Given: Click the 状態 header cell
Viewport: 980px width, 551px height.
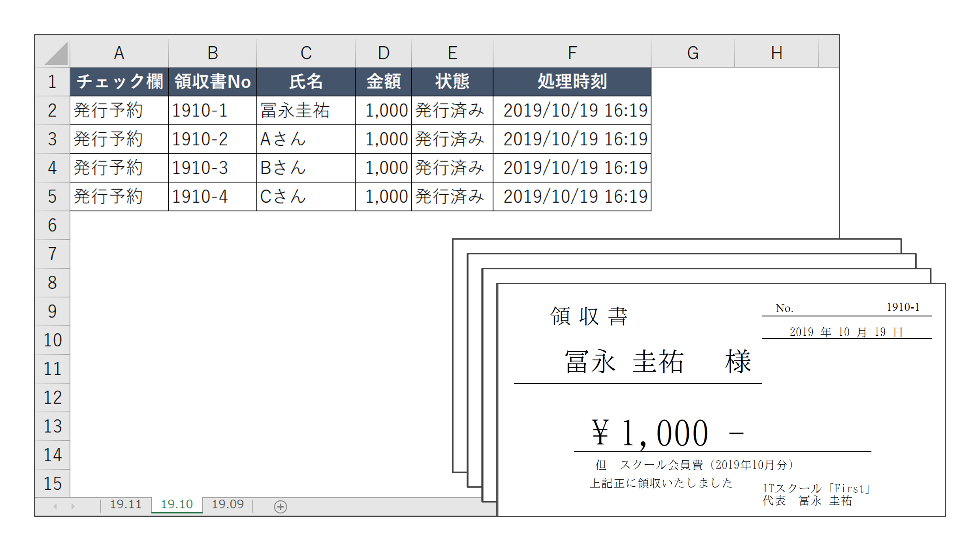Looking at the screenshot, I should (x=452, y=82).
